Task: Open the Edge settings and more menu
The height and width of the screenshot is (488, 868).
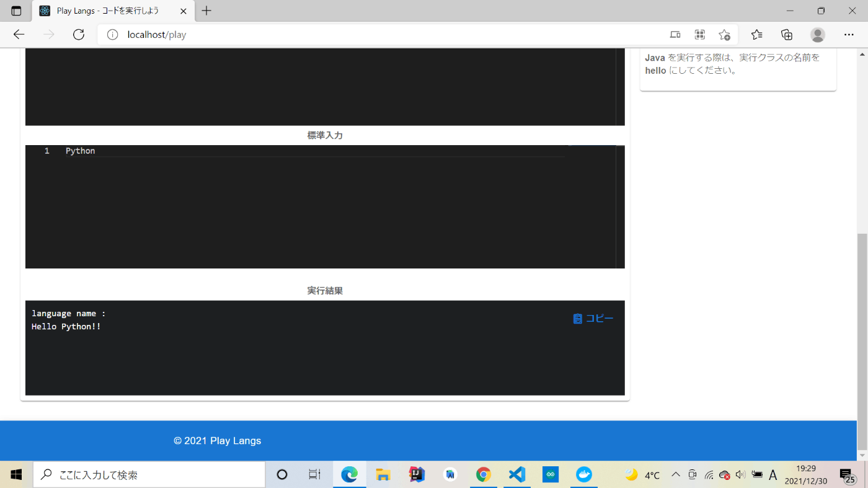Action: [x=849, y=35]
